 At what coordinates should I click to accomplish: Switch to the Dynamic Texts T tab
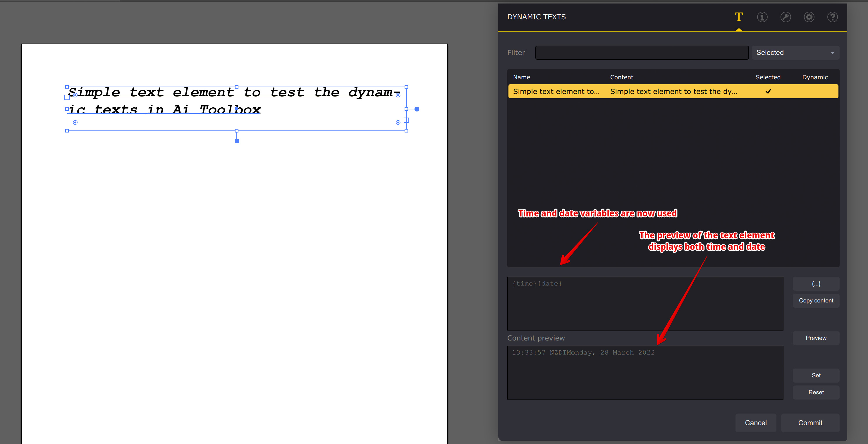coord(739,17)
